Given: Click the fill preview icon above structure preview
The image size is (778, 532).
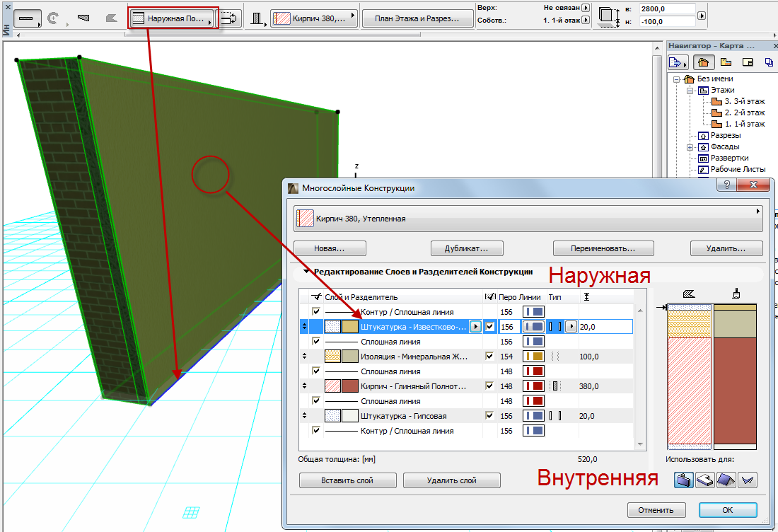Looking at the screenshot, I should [689, 294].
